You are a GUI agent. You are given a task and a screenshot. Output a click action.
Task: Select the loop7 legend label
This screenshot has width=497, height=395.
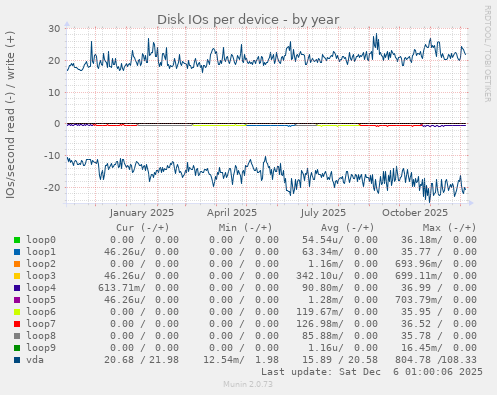[x=41, y=324]
